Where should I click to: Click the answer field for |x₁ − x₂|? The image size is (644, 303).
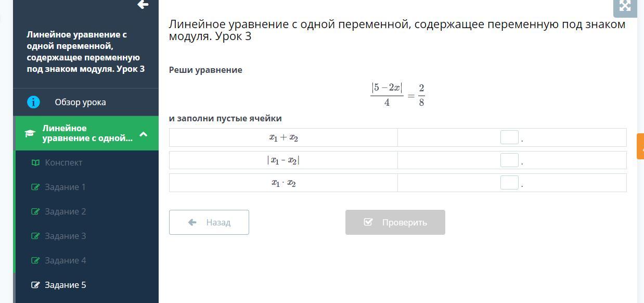(x=509, y=160)
